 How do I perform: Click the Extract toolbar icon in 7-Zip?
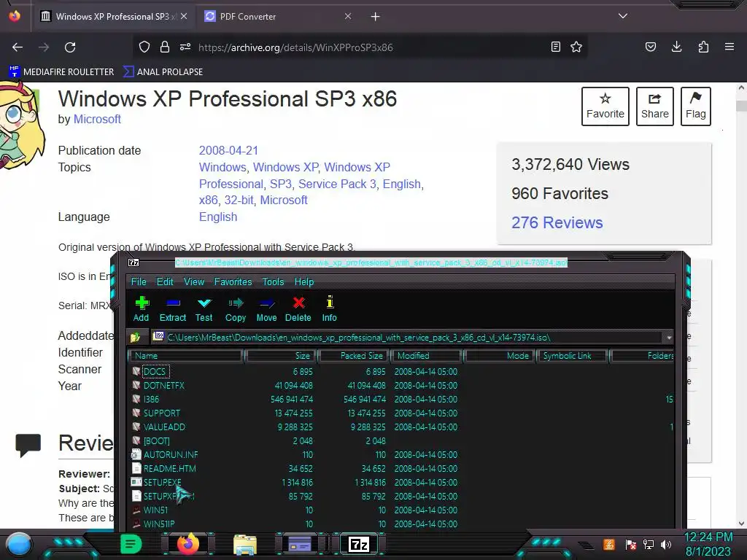pos(172,309)
